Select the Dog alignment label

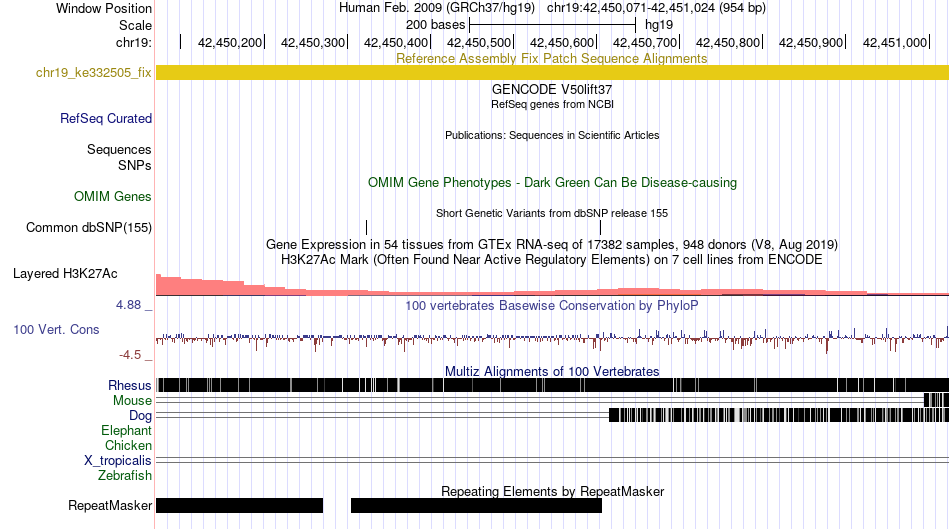pos(140,416)
